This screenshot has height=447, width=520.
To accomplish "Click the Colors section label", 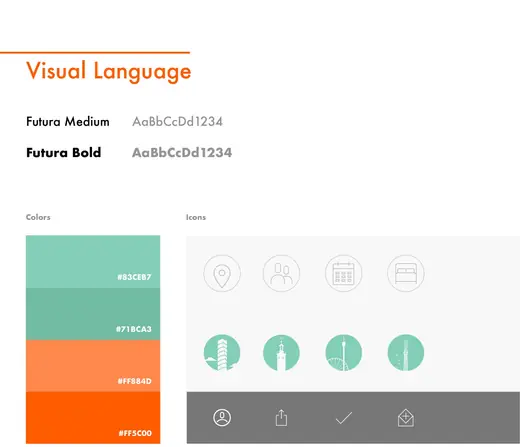I will [38, 217].
